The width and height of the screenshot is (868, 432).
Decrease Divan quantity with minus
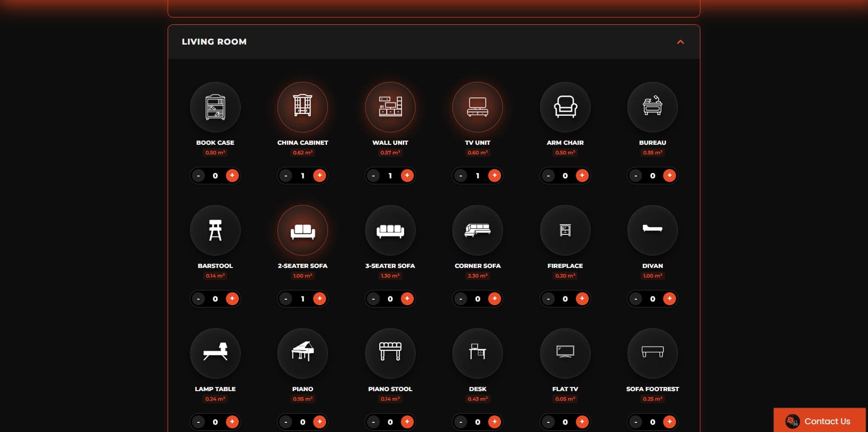(636, 299)
